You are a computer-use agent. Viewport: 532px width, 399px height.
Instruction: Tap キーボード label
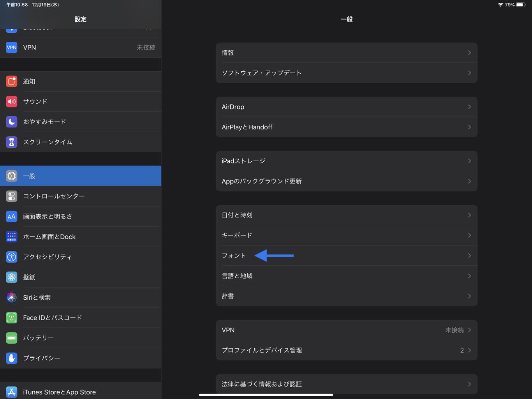point(237,235)
